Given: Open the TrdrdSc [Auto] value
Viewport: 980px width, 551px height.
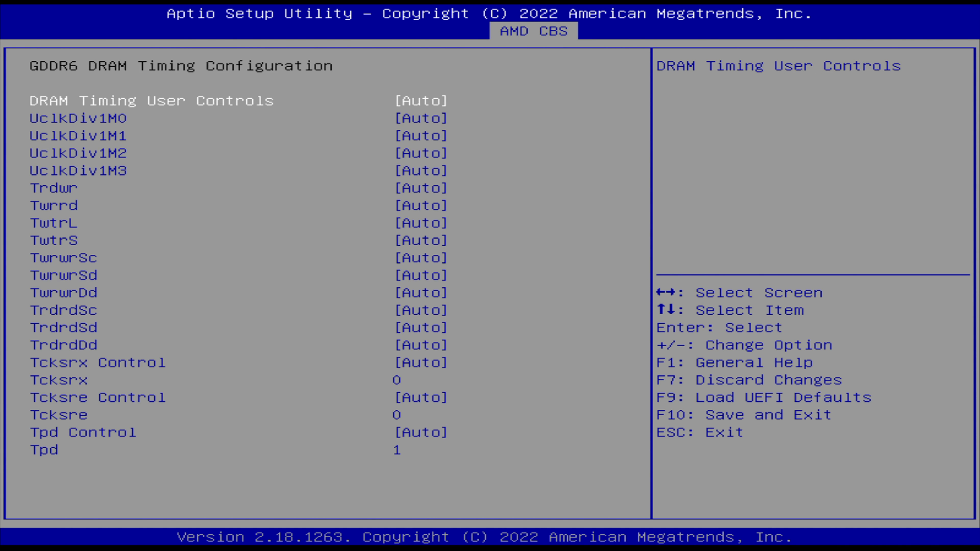Looking at the screenshot, I should tap(421, 310).
